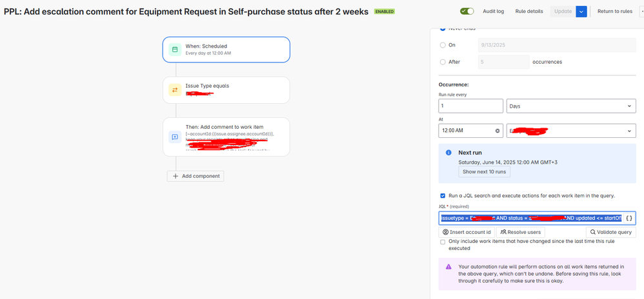Click the Issue Type condition icon

pos(174,90)
